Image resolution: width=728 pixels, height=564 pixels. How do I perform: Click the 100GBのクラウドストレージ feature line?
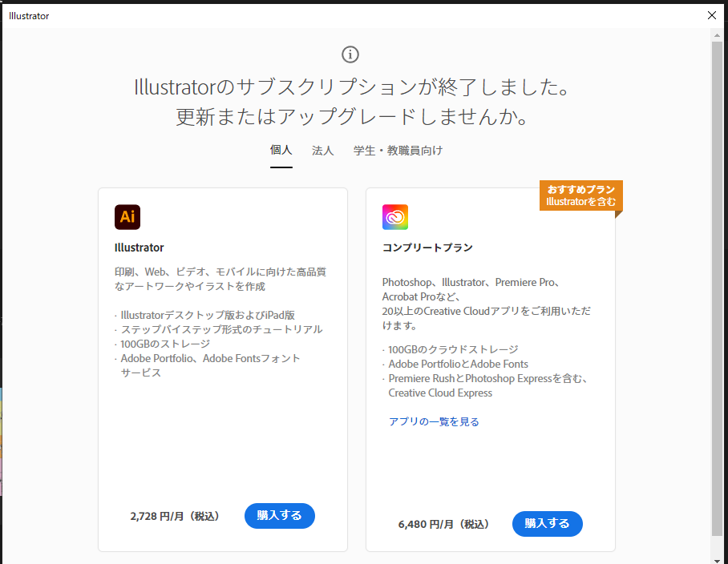[453, 349]
